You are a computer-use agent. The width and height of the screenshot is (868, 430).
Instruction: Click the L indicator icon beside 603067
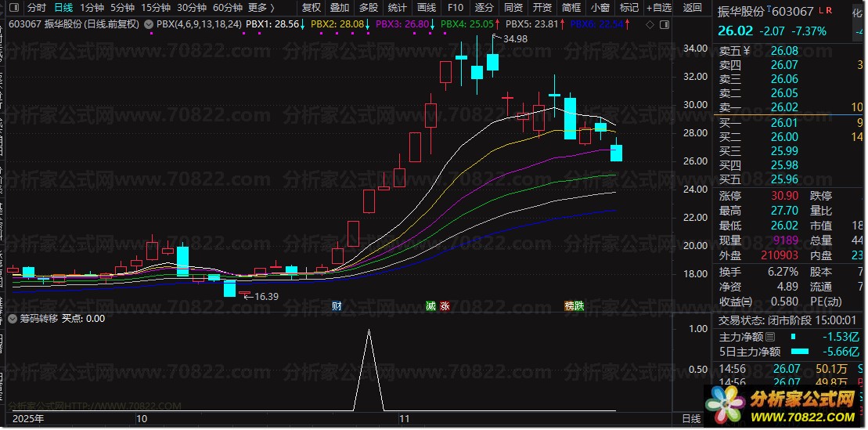pos(821,10)
